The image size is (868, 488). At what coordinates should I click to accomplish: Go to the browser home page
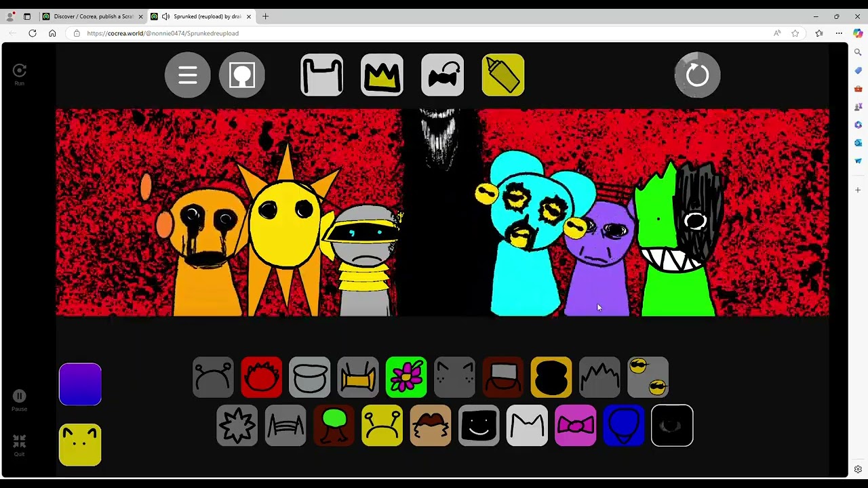click(52, 33)
